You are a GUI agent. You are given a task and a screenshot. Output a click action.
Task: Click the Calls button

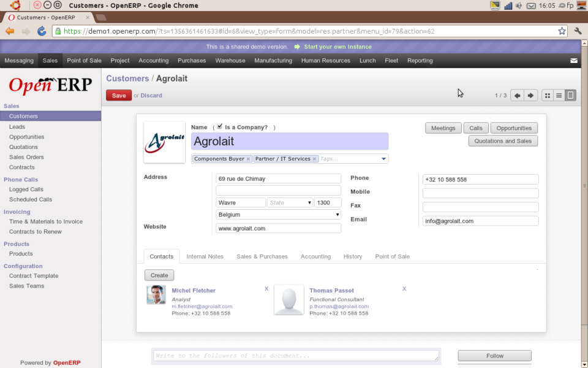(476, 128)
